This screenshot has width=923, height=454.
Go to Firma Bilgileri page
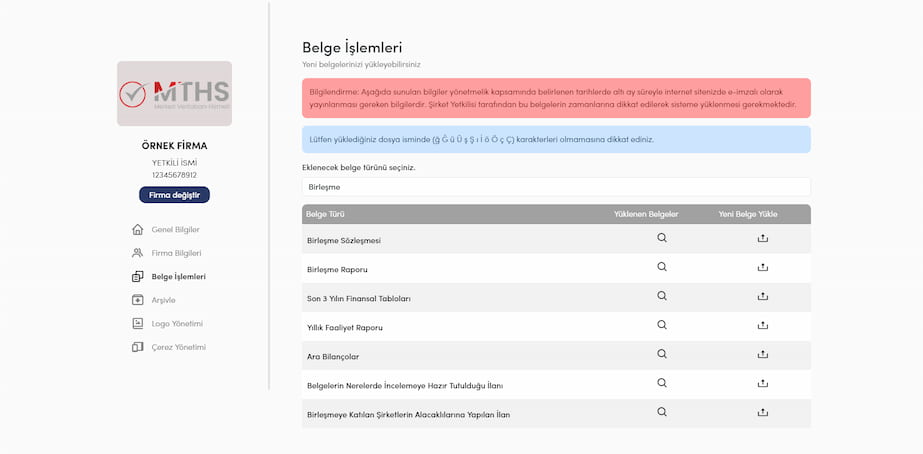176,253
